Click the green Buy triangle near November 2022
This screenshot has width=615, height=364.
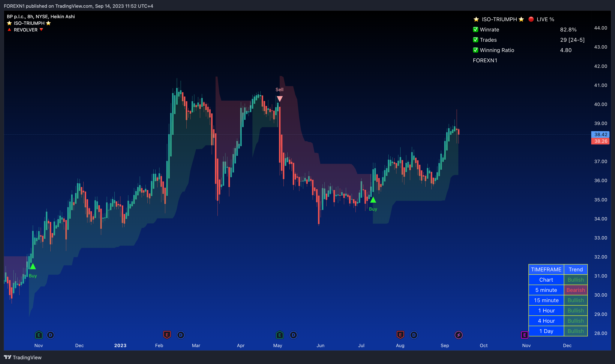[33, 266]
